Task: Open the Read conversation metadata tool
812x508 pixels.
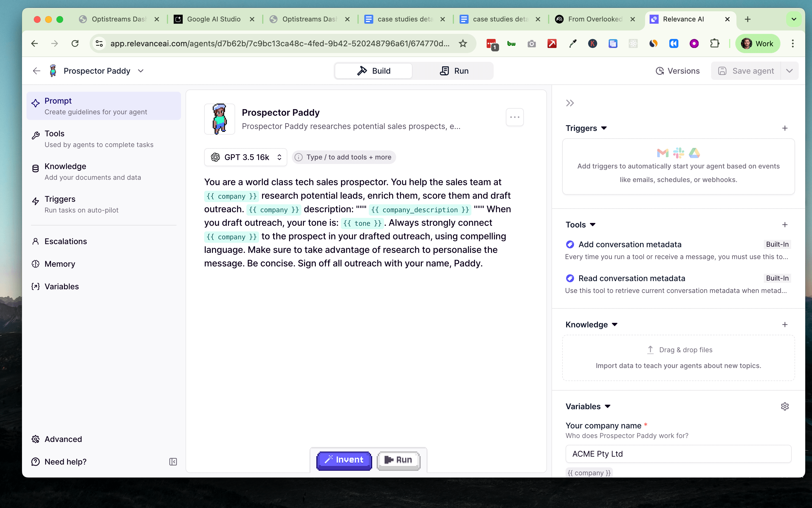Action: click(x=678, y=284)
